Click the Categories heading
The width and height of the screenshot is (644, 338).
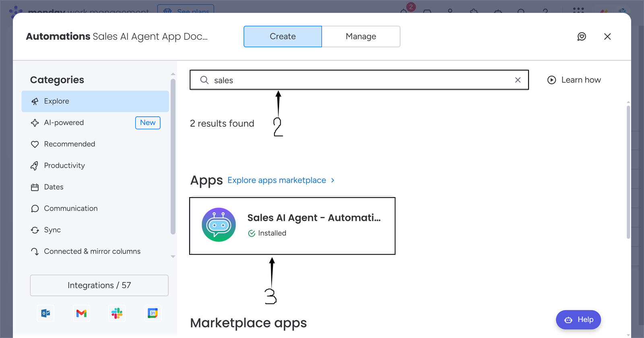[57, 80]
